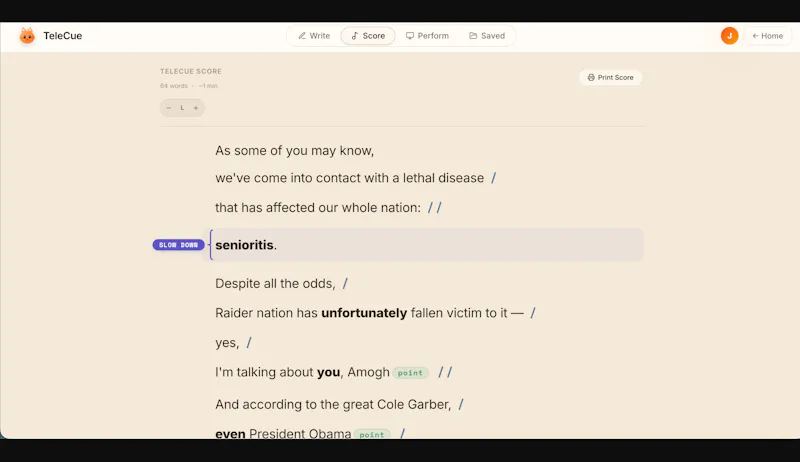Viewport: 800px width, 462px height.
Task: Click the TeleCue fox logo icon
Action: point(27,36)
